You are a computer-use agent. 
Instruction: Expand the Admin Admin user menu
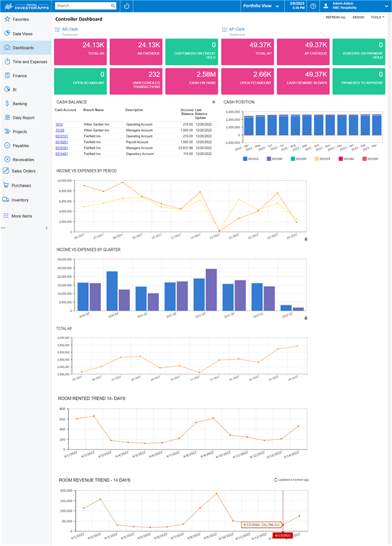click(x=355, y=6)
